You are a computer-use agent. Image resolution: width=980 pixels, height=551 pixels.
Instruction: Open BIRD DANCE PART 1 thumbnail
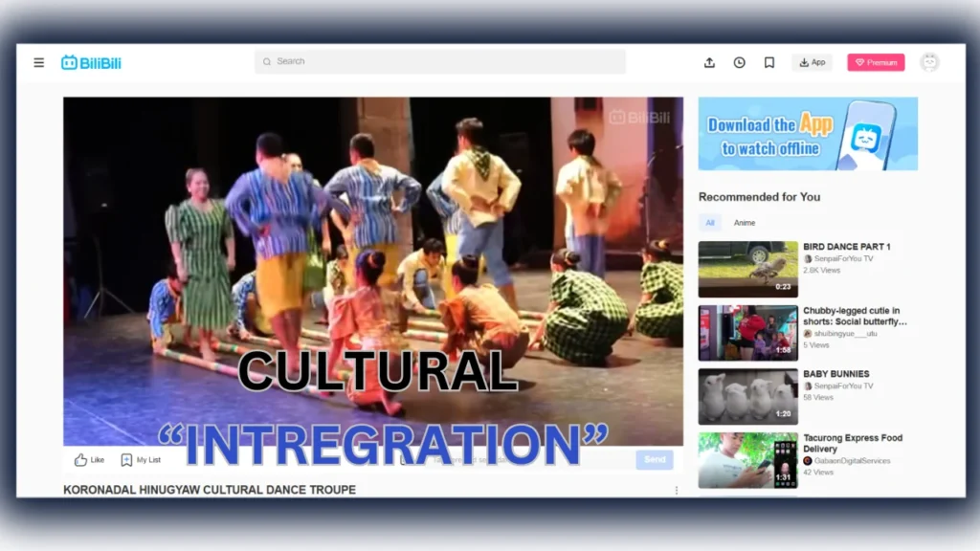coord(747,269)
